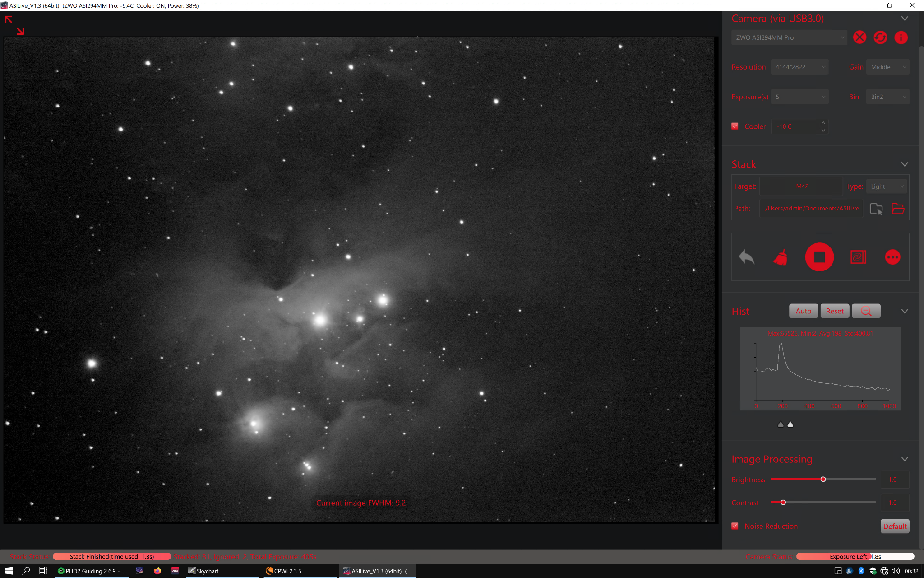Open the Resolution dropdown 4144*2822
This screenshot has width=924, height=578.
coord(799,67)
